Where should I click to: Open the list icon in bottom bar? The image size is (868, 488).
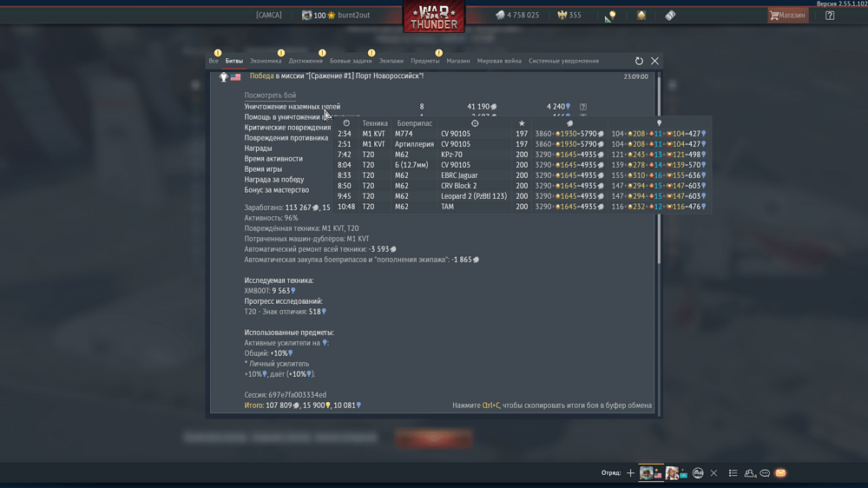point(733,473)
